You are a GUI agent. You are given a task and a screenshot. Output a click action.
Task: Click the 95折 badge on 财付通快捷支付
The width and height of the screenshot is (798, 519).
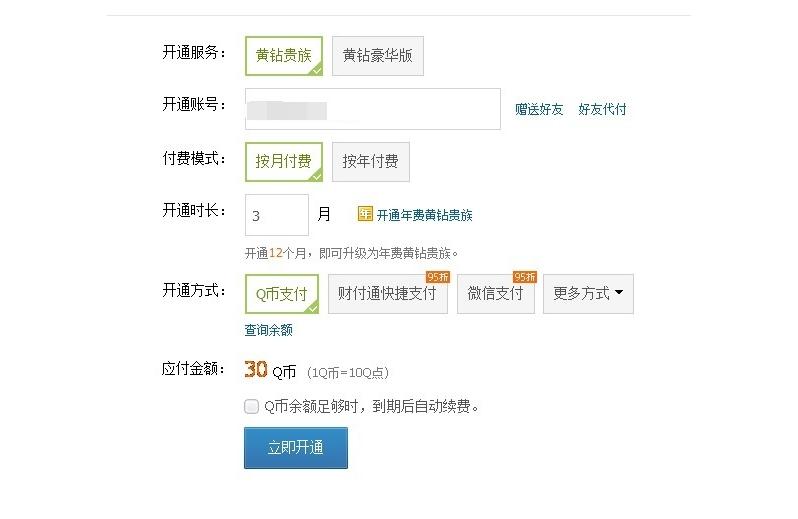438,277
